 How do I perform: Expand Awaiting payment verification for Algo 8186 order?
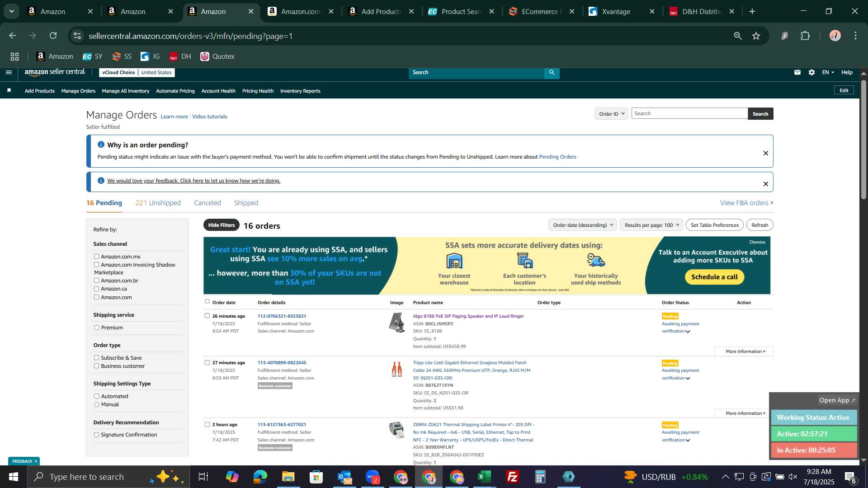coord(688,332)
